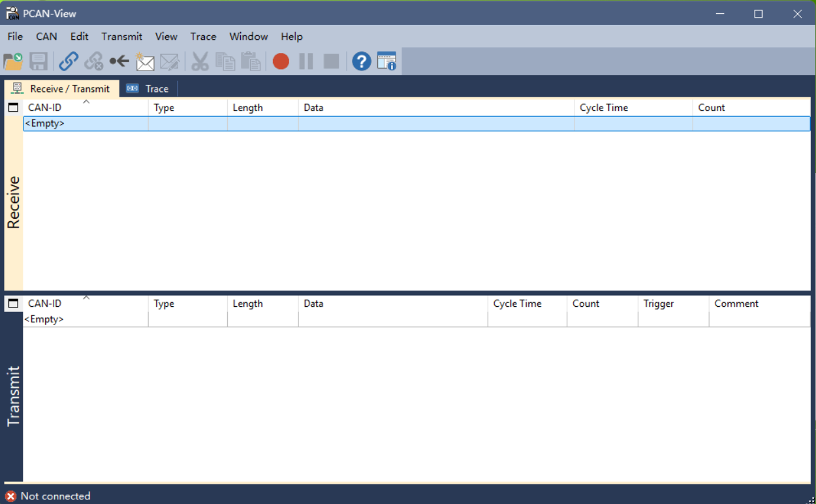
Task: Click the Disconnect broken link icon
Action: [x=94, y=61]
